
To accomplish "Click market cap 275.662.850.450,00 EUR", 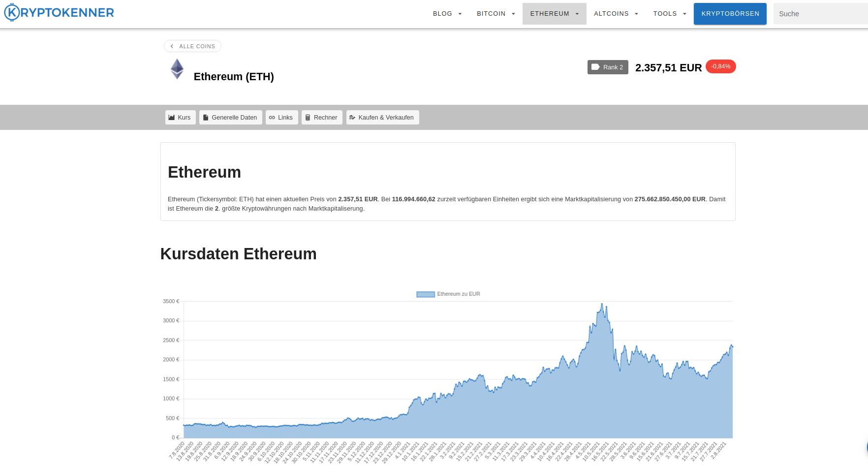I will 670,199.
